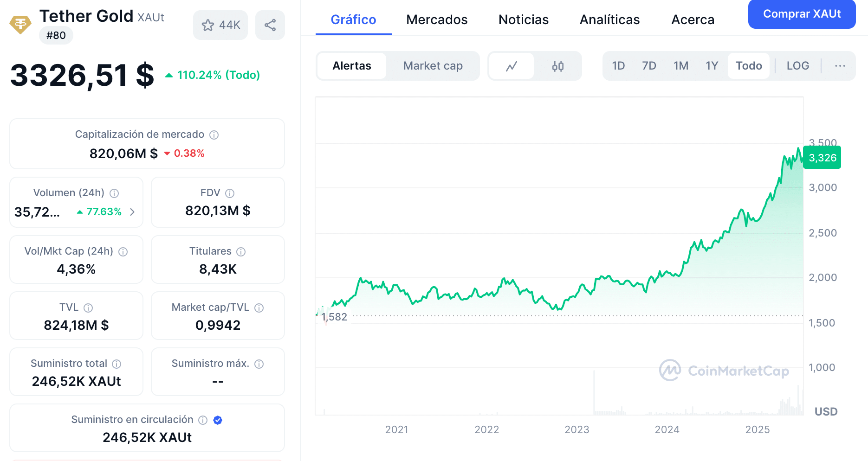This screenshot has height=461, width=868.
Task: Set chart range to Todo
Action: point(749,66)
